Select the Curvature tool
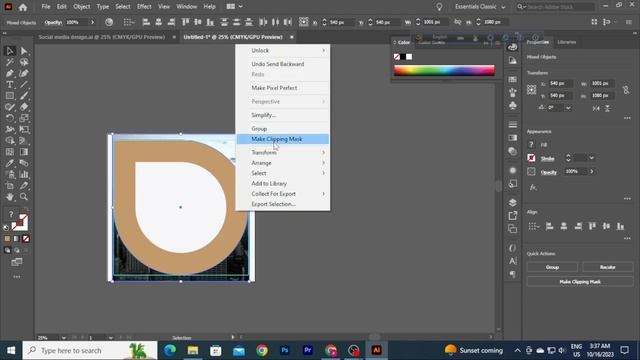 [24, 73]
